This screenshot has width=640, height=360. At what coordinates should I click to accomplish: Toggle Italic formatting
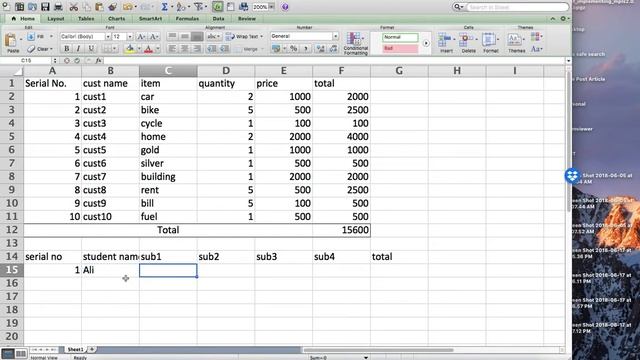(78, 49)
